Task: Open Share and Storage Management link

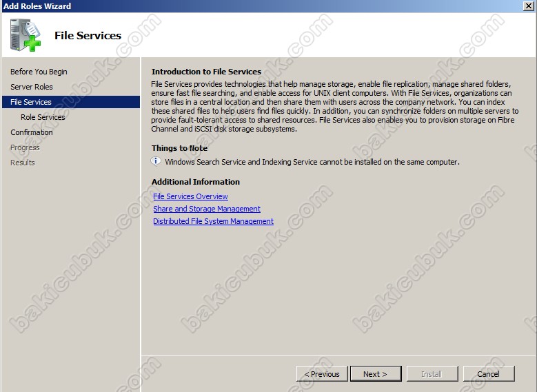Action: [x=207, y=209]
